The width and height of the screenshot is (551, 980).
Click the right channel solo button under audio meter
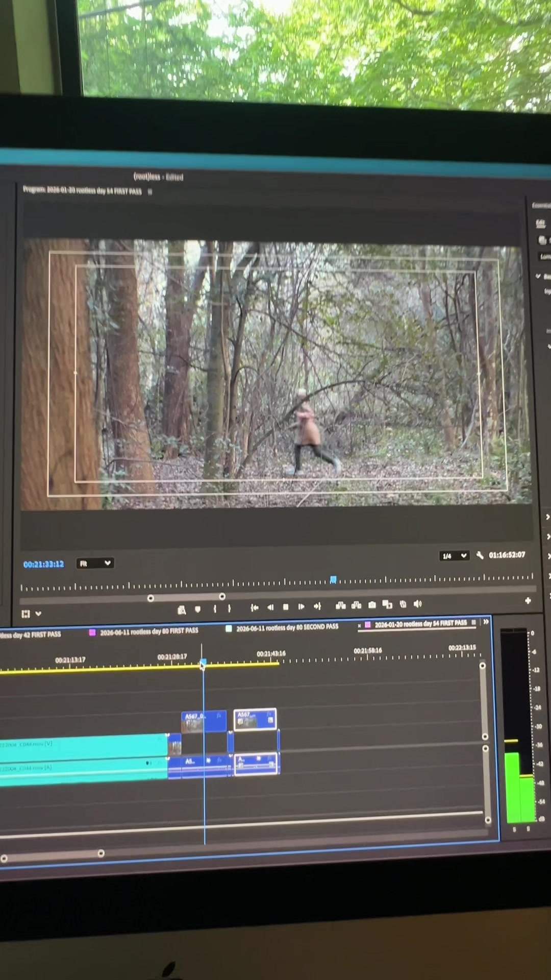[x=528, y=829]
